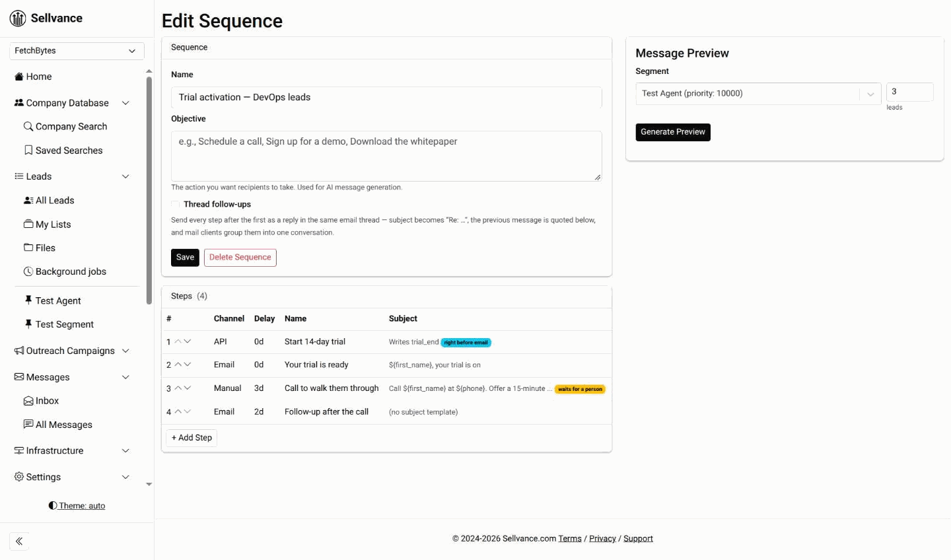The image size is (951, 560).
Task: Expand the Infrastructure section
Action: point(125,450)
